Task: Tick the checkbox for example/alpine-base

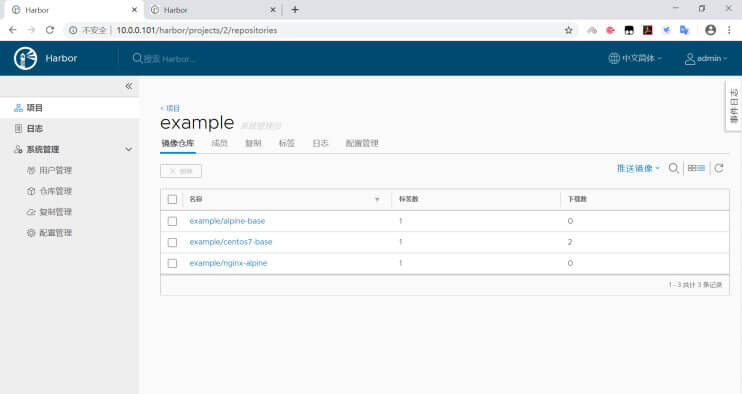Action: tap(172, 221)
